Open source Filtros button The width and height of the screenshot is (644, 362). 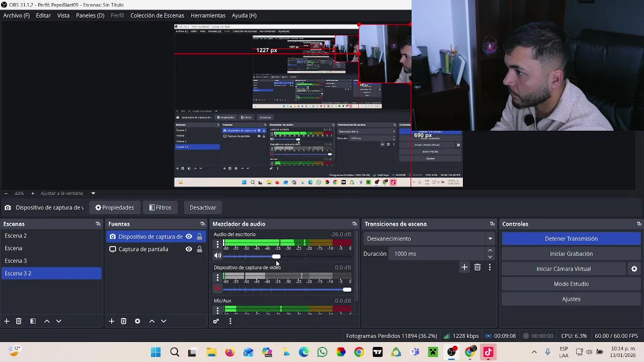(160, 208)
